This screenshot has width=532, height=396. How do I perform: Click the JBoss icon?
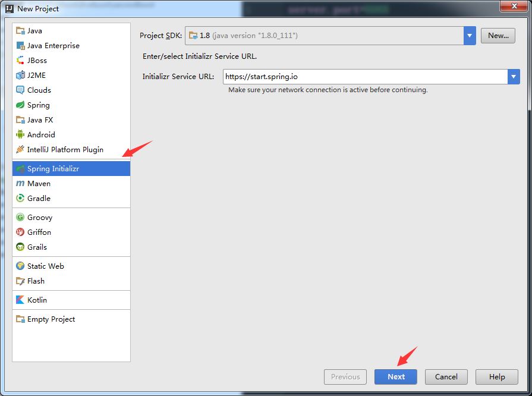[x=20, y=61]
